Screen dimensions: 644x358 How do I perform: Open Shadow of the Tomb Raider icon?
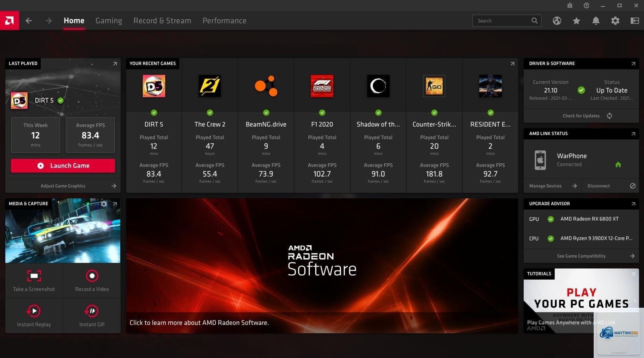[x=378, y=86]
